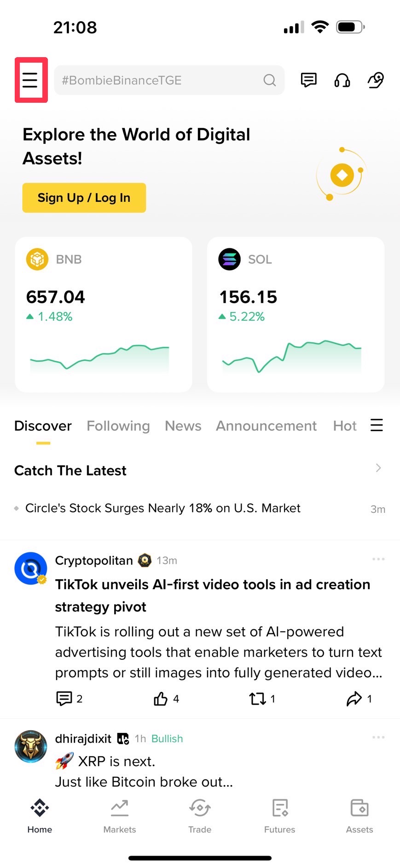Expand Catch The Latest with chevron arrow

(378, 468)
